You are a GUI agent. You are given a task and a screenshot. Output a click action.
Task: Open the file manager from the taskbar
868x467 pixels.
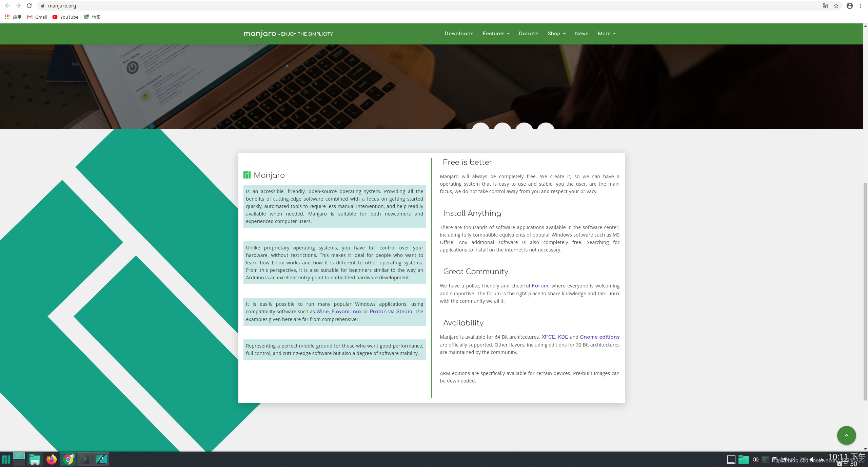point(35,460)
